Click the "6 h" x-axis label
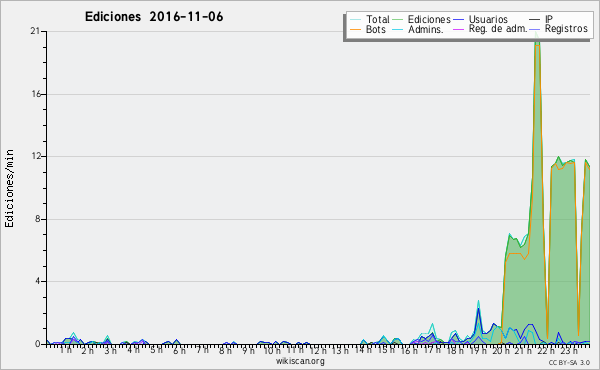The image size is (600, 370). pos(179,350)
